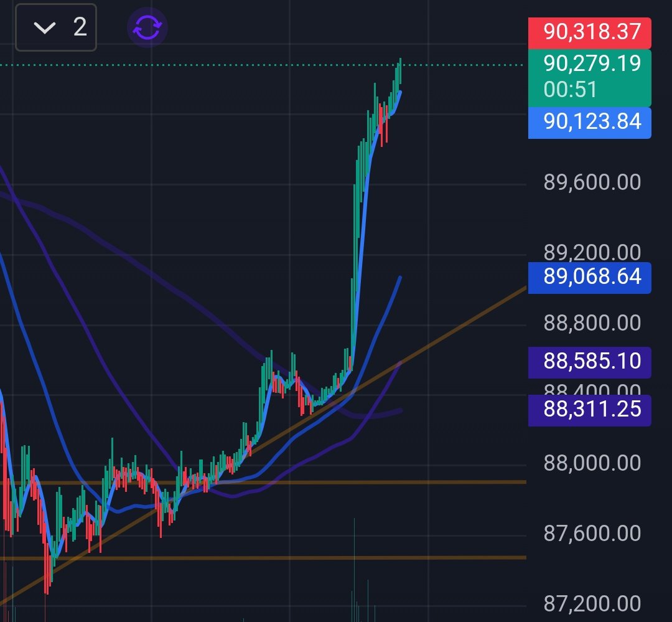This screenshot has height=622, width=672.
Task: Select the red ask price label 90,318.37
Action: click(589, 31)
